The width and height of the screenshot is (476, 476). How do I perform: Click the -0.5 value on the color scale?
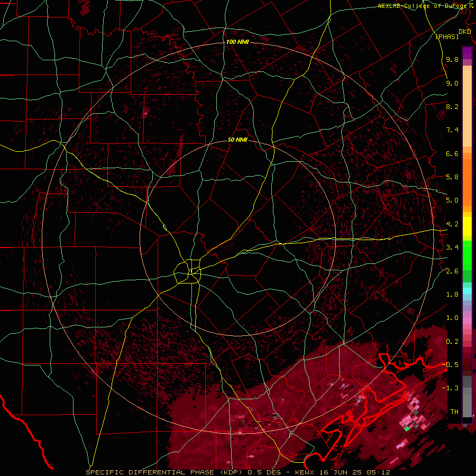pos(451,365)
